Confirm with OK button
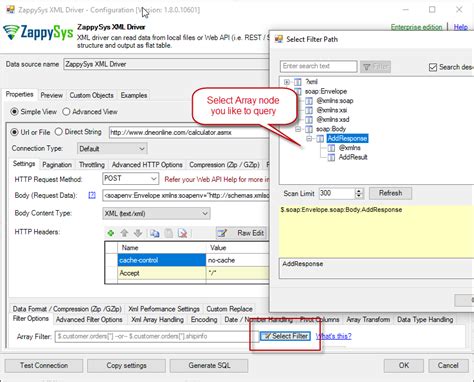474x382 pixels. pos(404,366)
